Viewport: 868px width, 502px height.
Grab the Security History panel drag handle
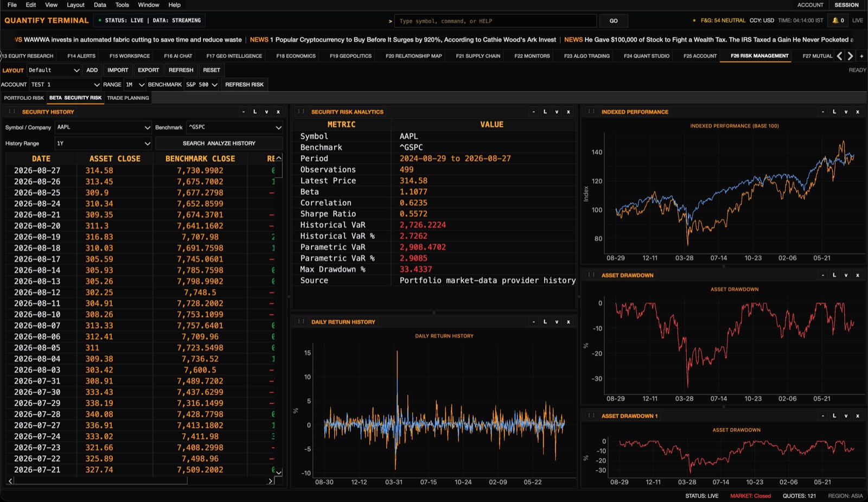(x=11, y=112)
